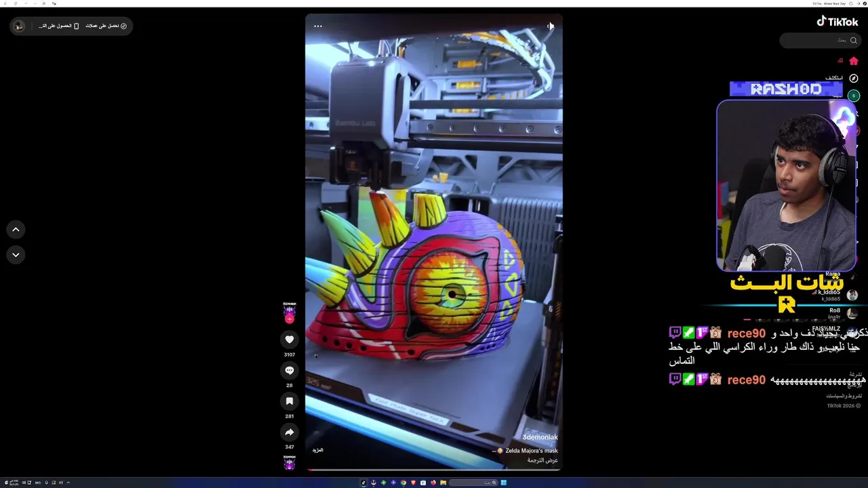
Task: Open Google Chrome in Windows taskbar
Action: point(403,483)
